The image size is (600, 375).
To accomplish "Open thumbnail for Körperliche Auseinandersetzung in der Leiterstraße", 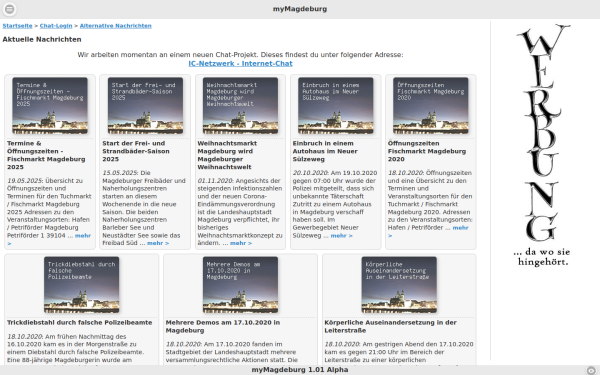I will tap(399, 285).
